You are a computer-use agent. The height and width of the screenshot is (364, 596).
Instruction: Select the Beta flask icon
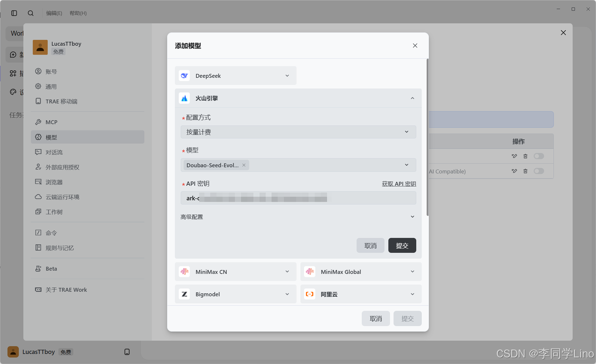click(38, 269)
